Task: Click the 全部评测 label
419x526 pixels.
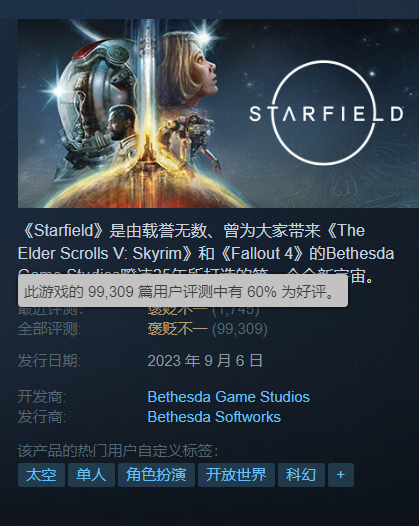Action: (x=49, y=329)
